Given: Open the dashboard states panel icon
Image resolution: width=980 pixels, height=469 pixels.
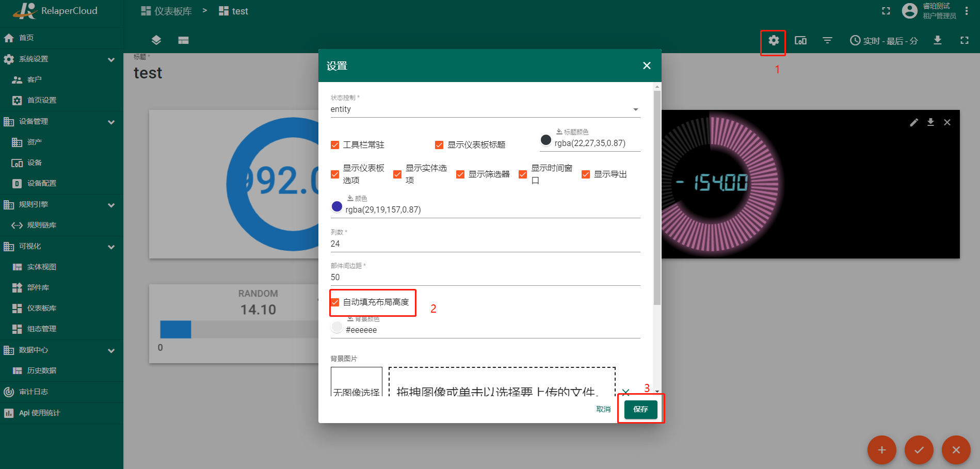Looking at the screenshot, I should (x=183, y=40).
